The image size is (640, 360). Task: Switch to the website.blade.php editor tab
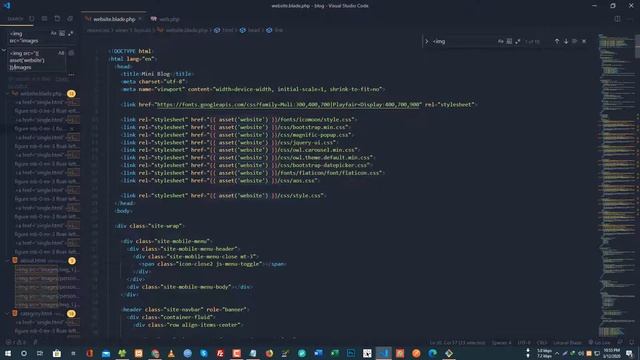point(114,19)
